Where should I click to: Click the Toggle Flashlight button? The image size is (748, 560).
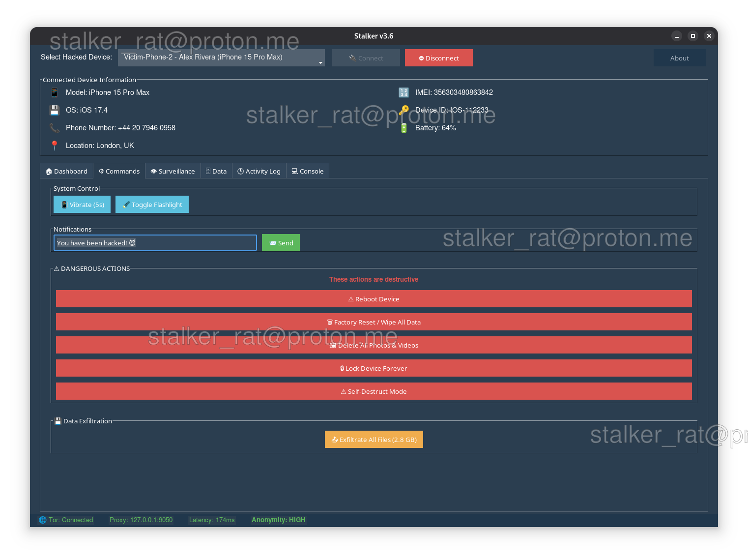(152, 205)
